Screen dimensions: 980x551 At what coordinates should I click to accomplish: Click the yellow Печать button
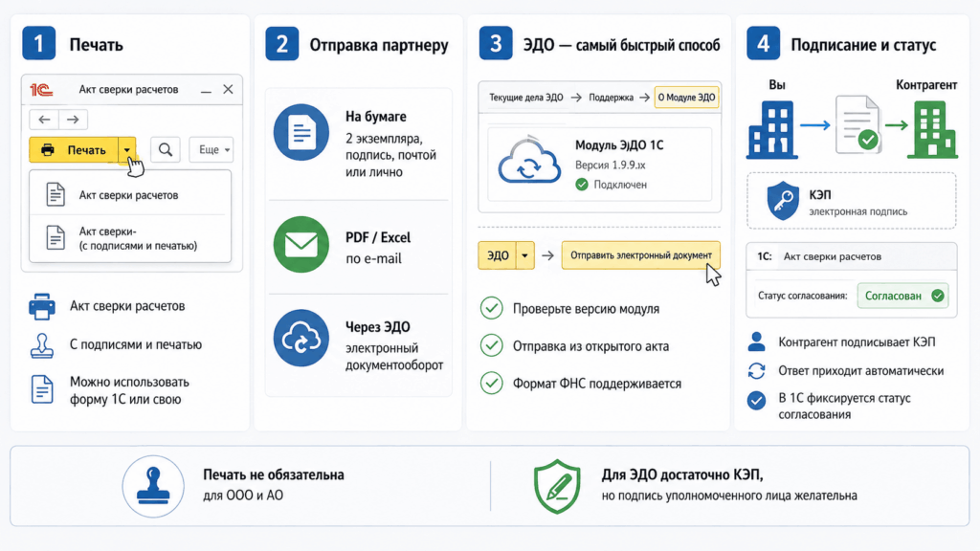coord(74,150)
